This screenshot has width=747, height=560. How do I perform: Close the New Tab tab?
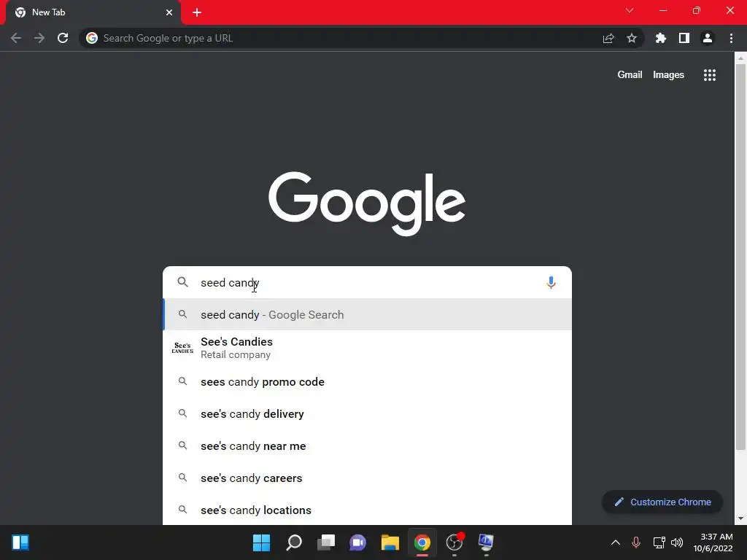[x=169, y=12]
